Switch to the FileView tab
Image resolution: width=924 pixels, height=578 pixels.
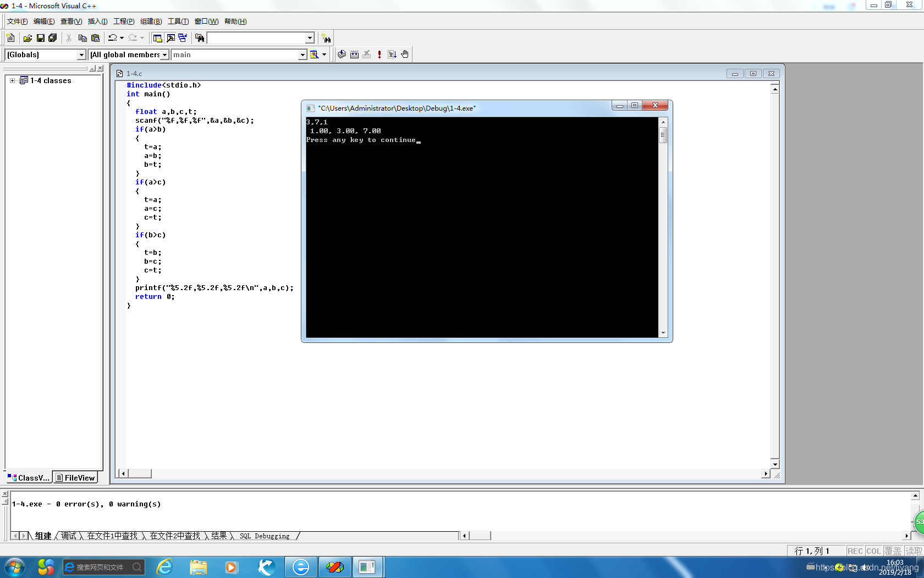tap(75, 477)
